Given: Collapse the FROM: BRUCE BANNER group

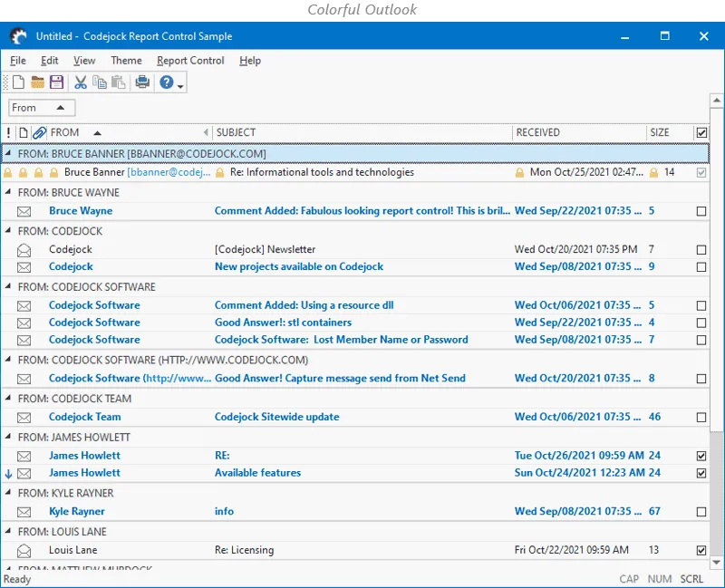Looking at the screenshot, I should click(8, 153).
